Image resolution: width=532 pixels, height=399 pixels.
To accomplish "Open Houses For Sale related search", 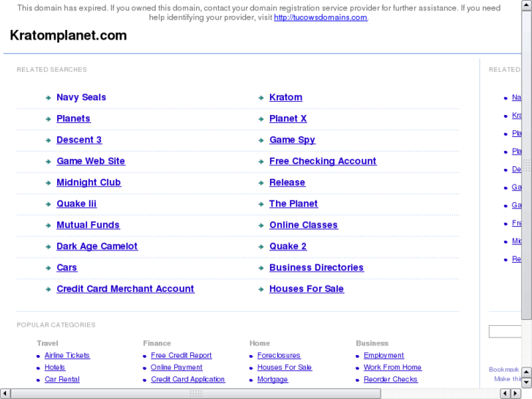I will [307, 289].
